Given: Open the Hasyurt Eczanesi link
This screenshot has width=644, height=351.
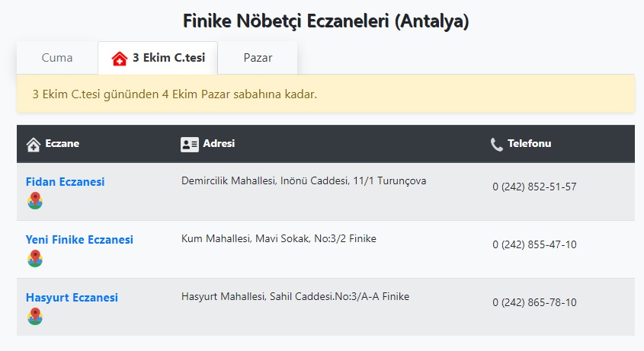Looking at the screenshot, I should tap(72, 297).
